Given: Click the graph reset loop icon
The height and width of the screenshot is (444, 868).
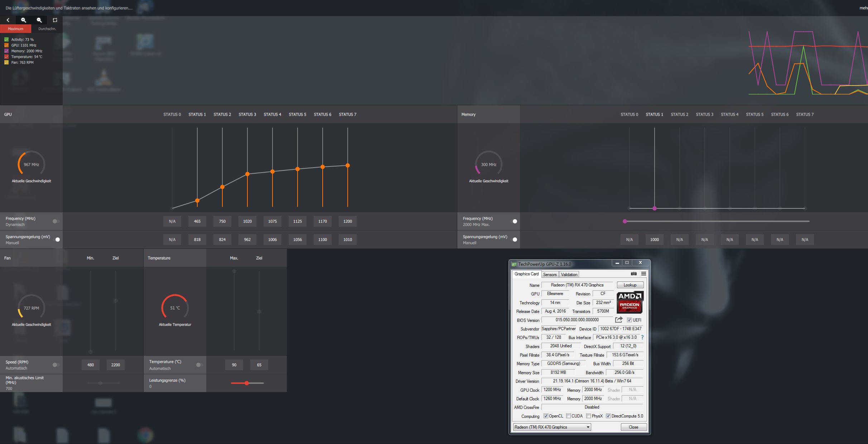Looking at the screenshot, I should [x=55, y=20].
